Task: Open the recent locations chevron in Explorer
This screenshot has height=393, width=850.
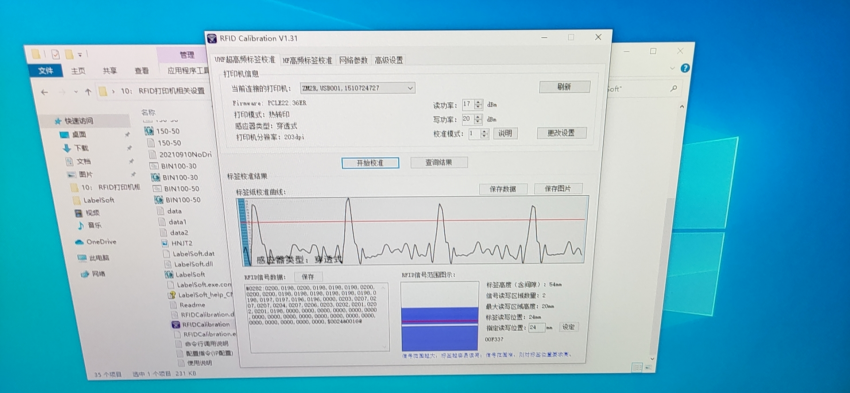Action: click(75, 92)
